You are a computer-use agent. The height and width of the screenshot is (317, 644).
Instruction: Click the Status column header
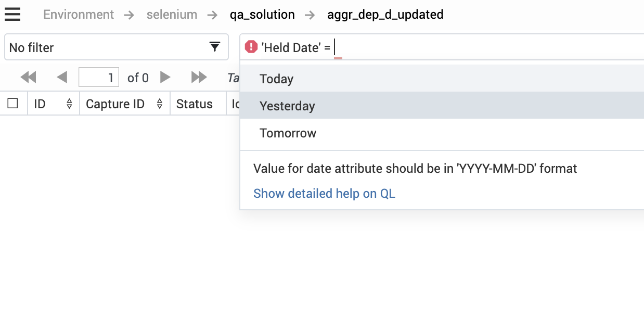click(x=195, y=104)
